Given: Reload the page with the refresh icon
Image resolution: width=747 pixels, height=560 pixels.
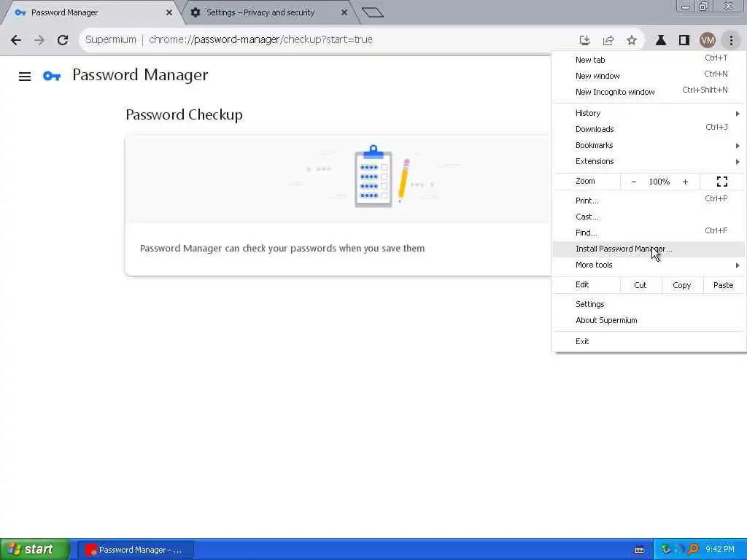Looking at the screenshot, I should [x=63, y=40].
